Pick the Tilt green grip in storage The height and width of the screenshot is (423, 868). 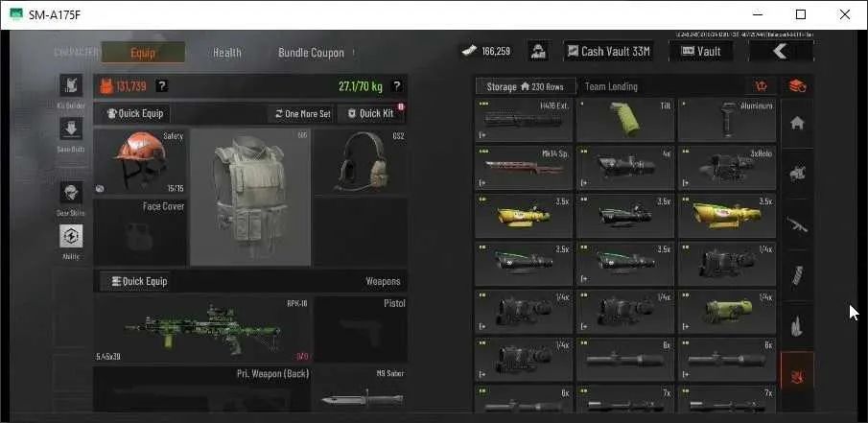(625, 120)
